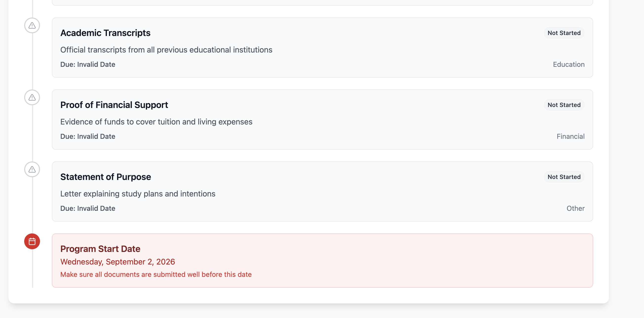The image size is (644, 318).
Task: Click the documents submission reminder text
Action: (156, 274)
